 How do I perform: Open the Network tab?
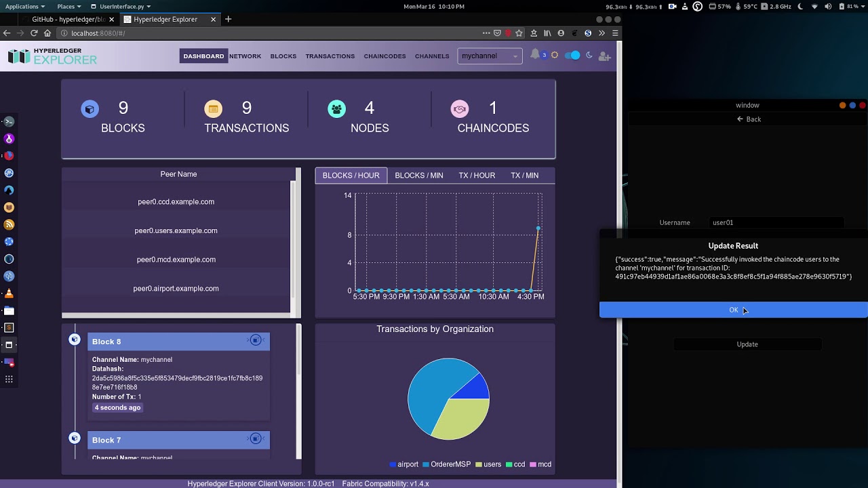point(245,56)
